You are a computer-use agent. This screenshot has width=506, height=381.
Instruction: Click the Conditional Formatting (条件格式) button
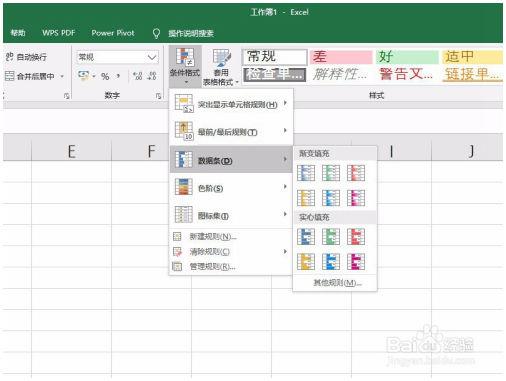[x=185, y=66]
